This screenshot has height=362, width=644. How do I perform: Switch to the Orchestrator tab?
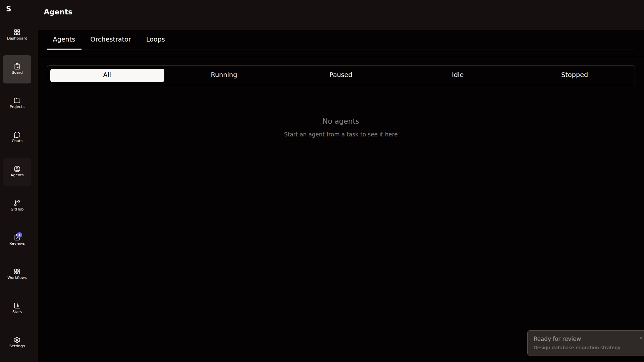point(110,39)
